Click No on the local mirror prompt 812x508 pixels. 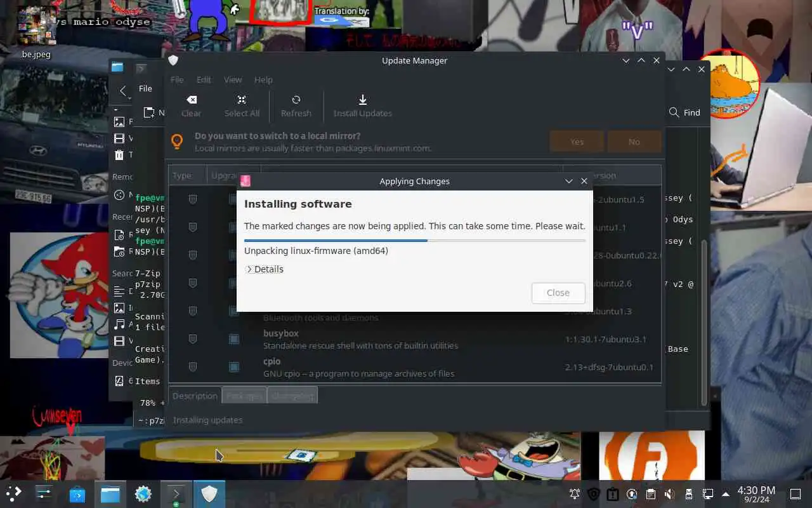coord(634,142)
